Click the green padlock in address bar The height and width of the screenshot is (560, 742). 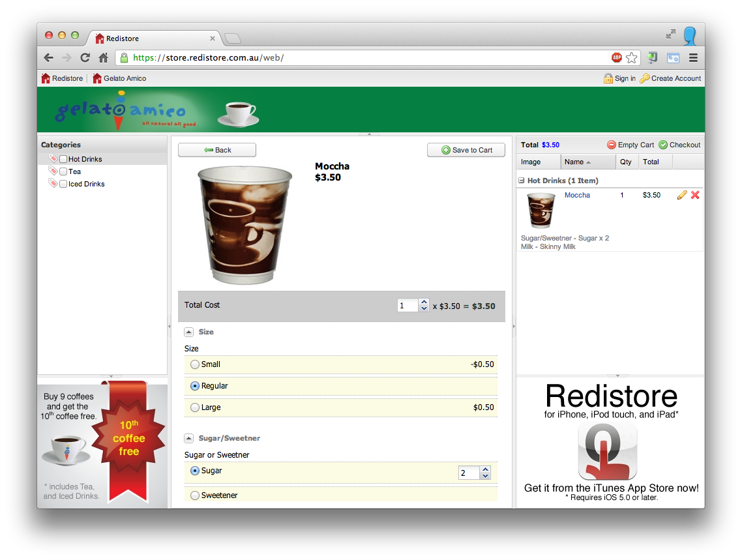[124, 58]
